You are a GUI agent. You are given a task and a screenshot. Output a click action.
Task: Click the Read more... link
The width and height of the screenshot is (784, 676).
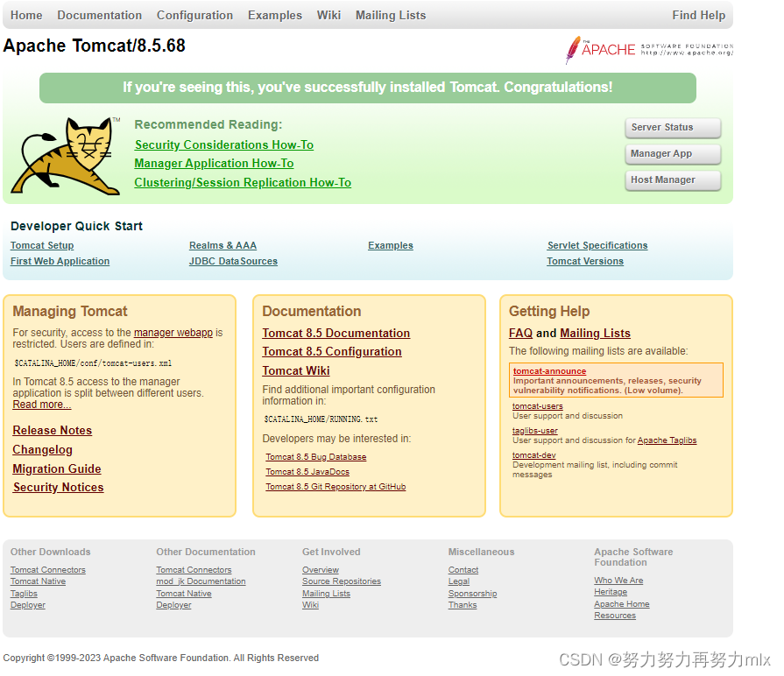(x=42, y=405)
